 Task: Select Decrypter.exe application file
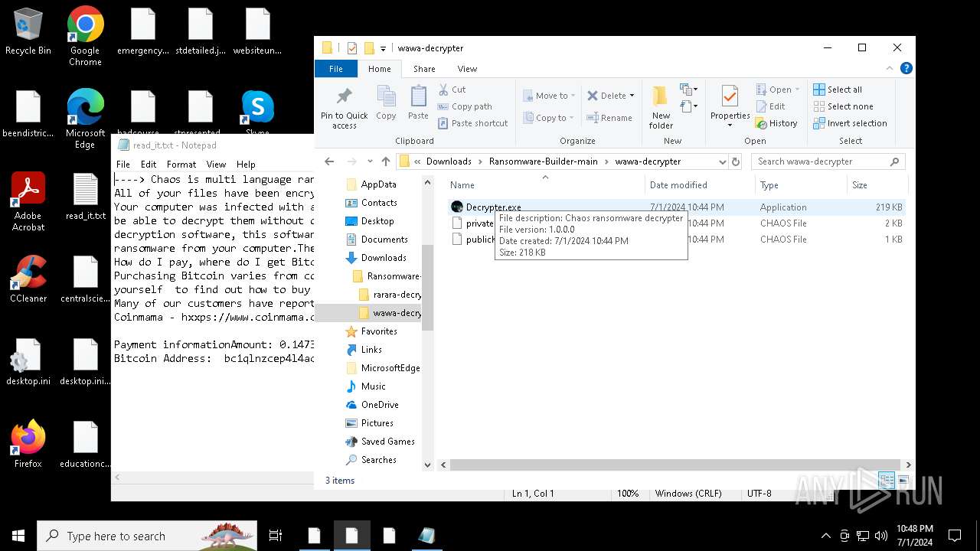pyautogui.click(x=677, y=207)
